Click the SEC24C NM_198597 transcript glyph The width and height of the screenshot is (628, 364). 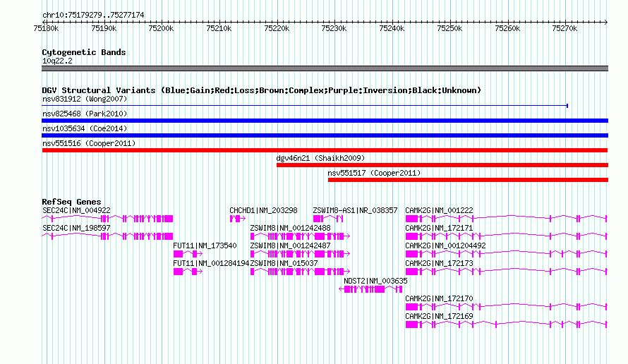coord(107,236)
